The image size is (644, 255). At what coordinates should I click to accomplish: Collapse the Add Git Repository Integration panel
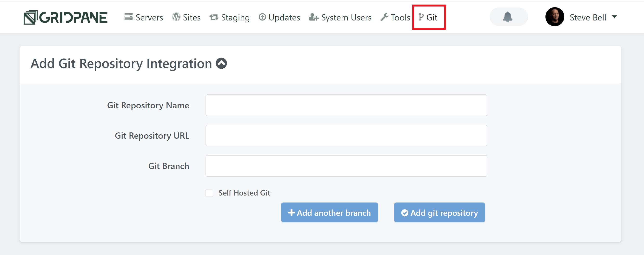[221, 63]
